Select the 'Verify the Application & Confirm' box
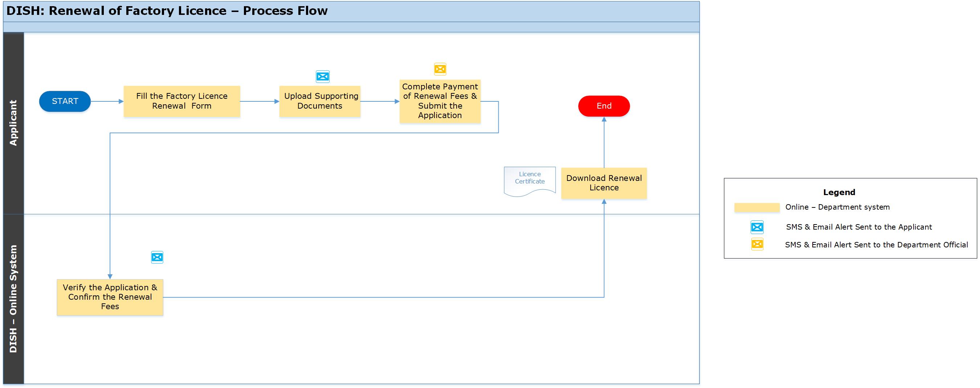 [x=110, y=298]
